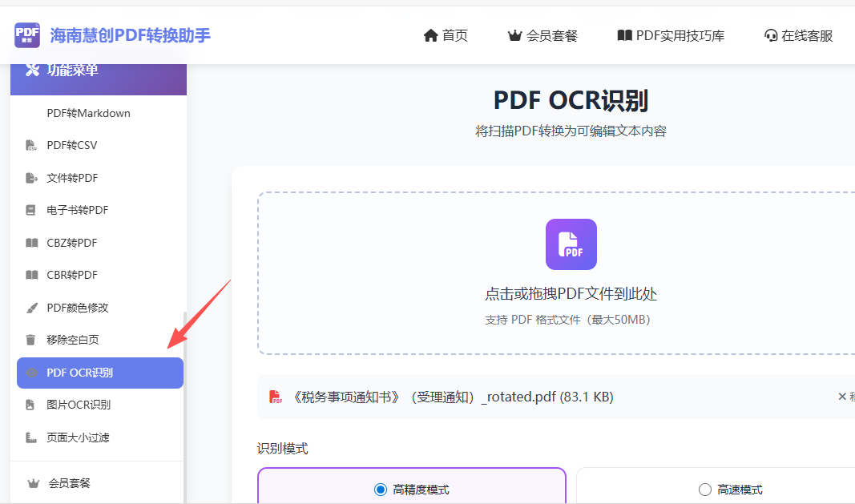Click the PDF app logo icon

point(27,35)
